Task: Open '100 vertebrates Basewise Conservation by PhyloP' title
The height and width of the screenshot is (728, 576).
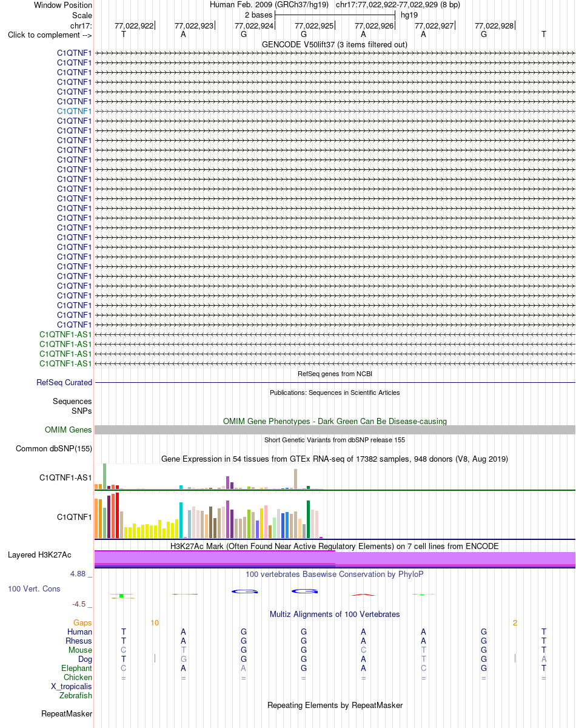Action: [x=335, y=574]
